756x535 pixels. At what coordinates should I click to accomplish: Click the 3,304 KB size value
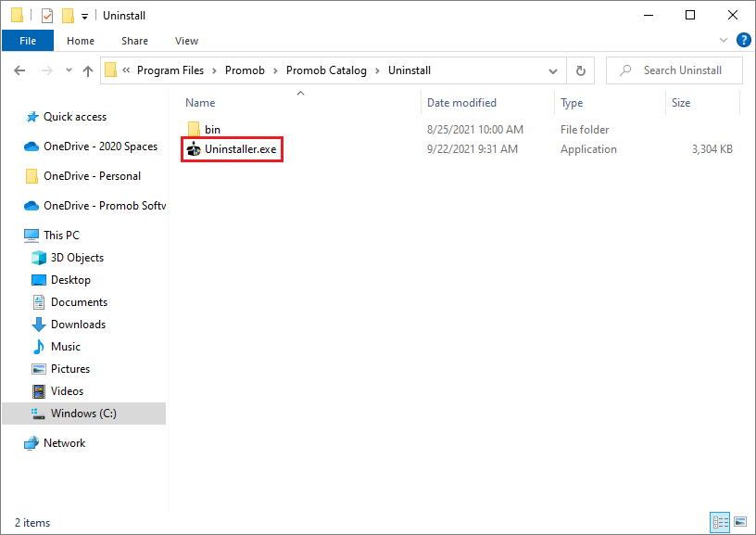tap(712, 149)
